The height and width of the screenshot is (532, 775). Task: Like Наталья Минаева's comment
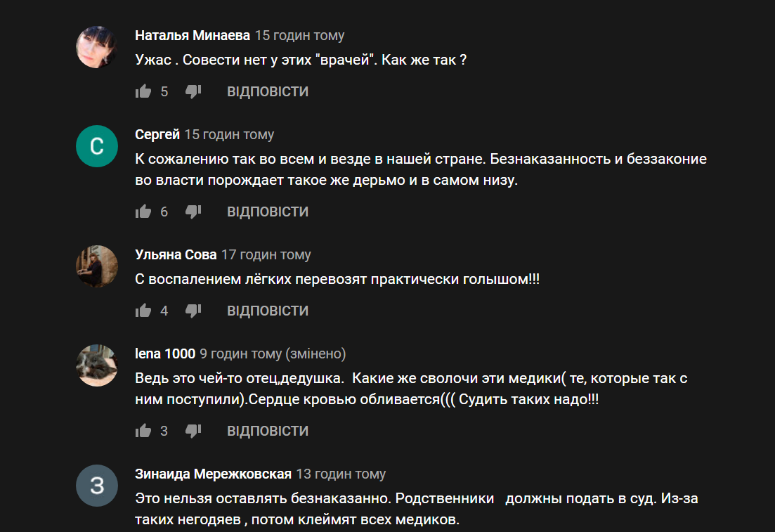point(143,91)
